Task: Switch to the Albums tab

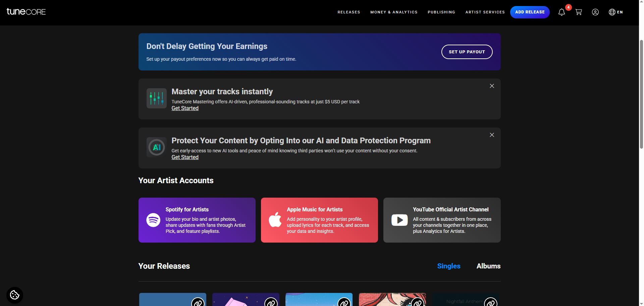Action: click(x=488, y=266)
